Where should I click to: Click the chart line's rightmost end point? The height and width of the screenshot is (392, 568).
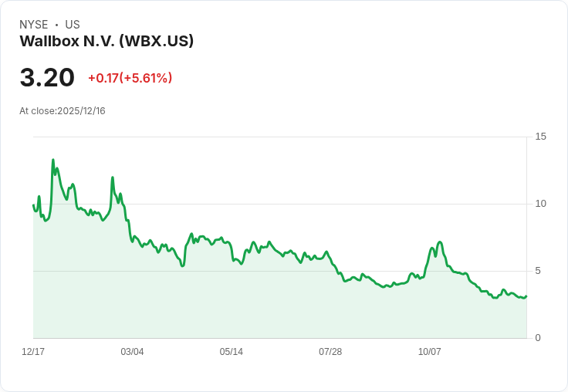click(x=526, y=296)
